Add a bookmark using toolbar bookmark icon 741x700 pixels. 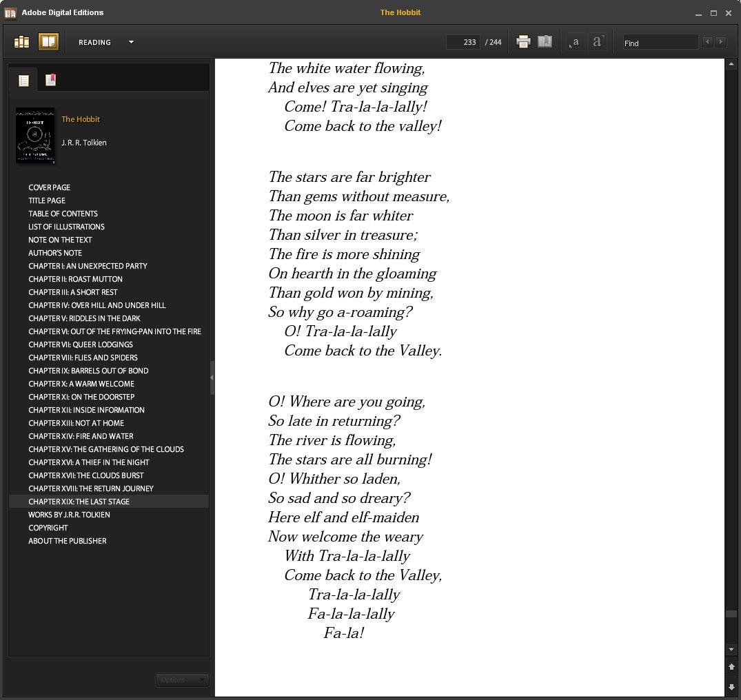point(545,41)
